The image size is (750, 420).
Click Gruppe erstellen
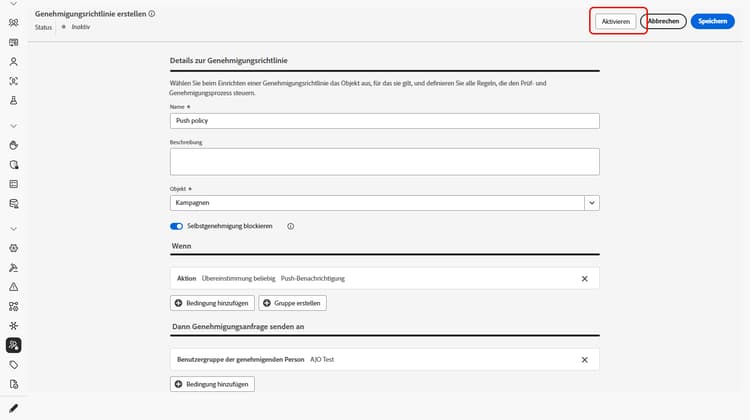coord(292,302)
